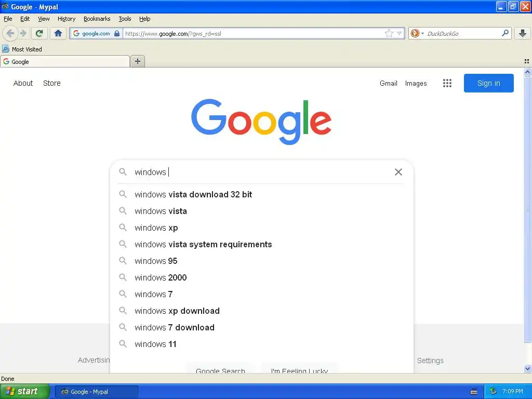
Task: Select the "windows vista" suggestion
Action: tap(262, 211)
